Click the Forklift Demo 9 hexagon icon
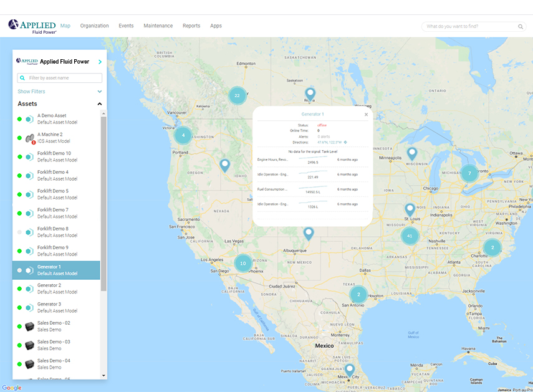This screenshot has height=392, width=533. (x=30, y=251)
